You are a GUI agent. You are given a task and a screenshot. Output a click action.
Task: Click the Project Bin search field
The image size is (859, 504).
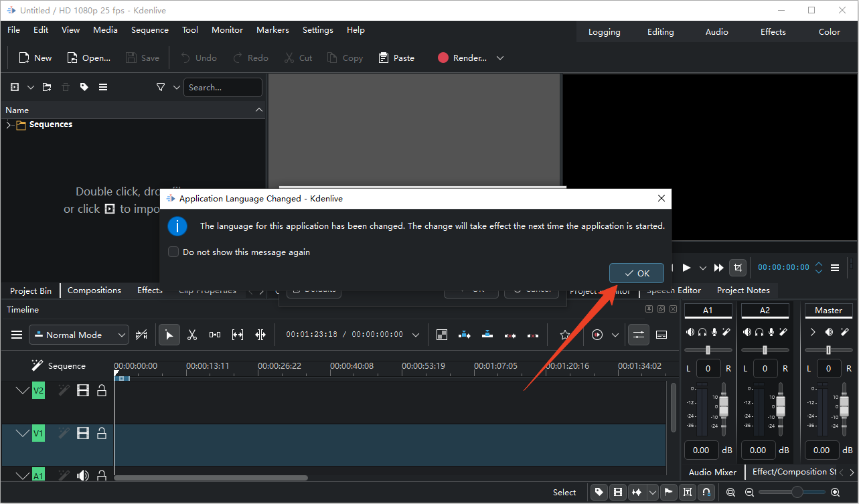click(x=223, y=87)
